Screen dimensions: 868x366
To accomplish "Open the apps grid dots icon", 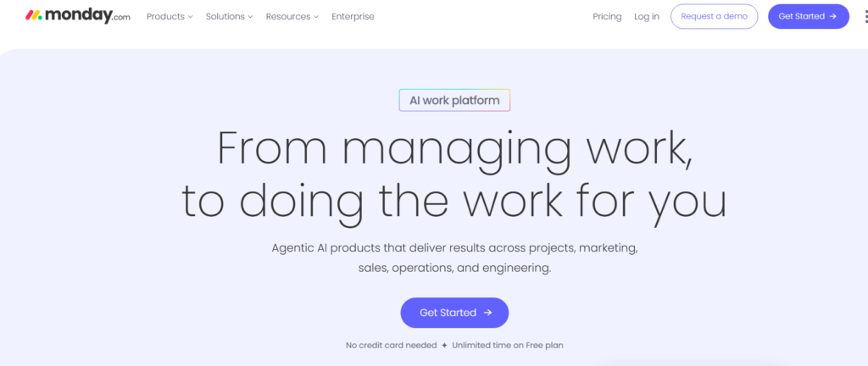I will point(862,17).
